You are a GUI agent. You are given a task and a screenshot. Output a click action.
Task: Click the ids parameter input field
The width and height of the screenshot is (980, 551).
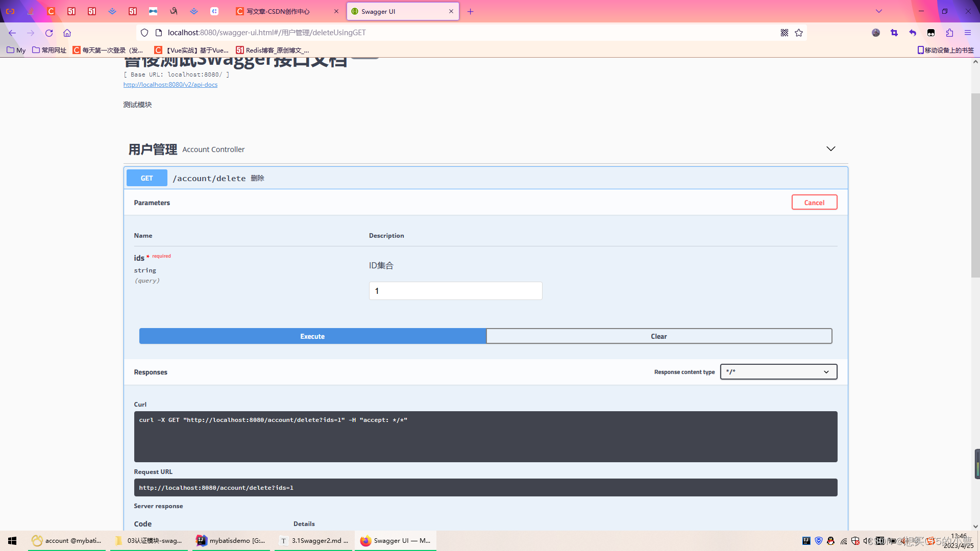455,291
